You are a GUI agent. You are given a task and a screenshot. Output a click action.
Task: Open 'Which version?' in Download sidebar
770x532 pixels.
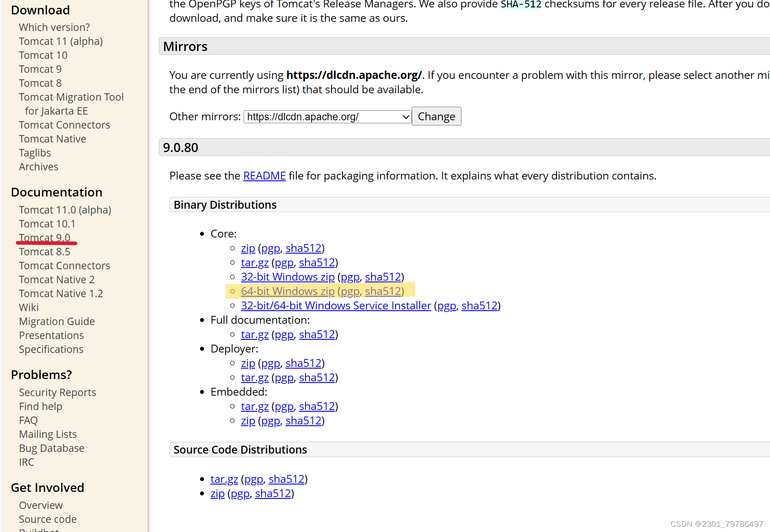tap(54, 27)
